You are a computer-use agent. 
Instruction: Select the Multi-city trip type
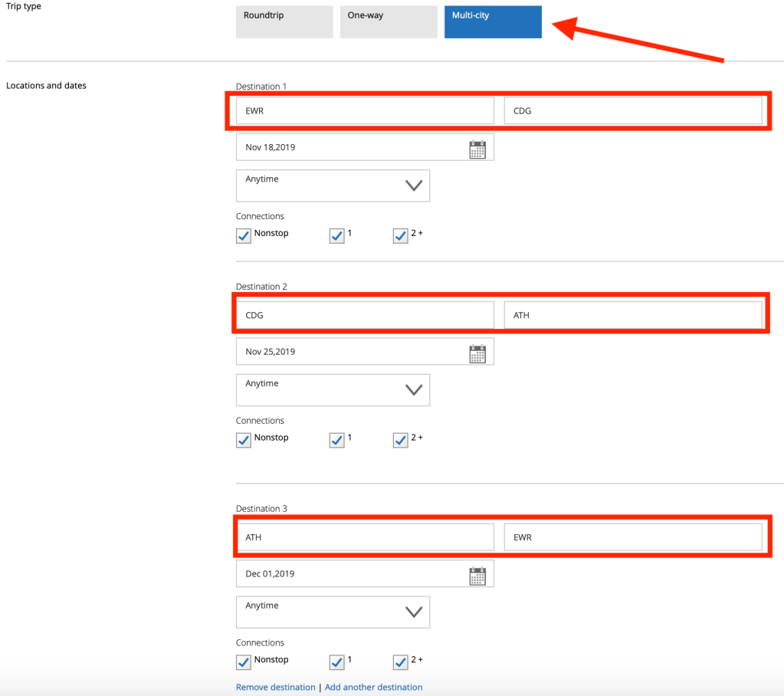click(x=493, y=22)
